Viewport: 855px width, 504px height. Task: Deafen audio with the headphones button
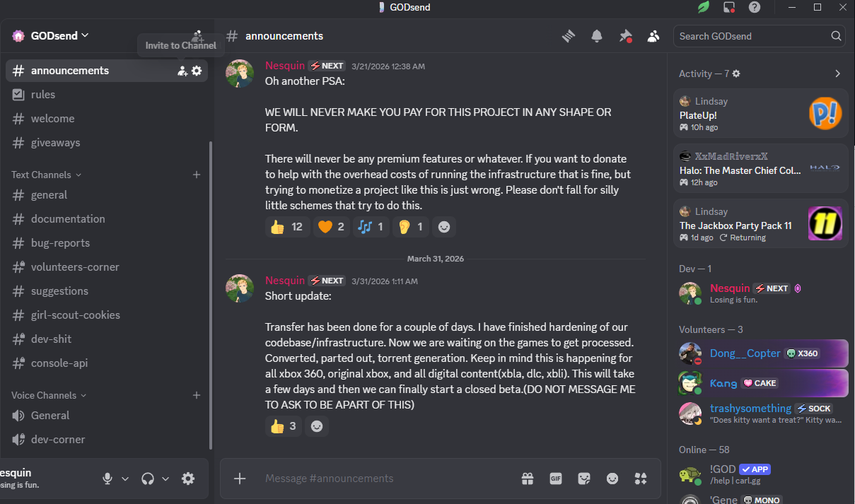[x=148, y=479]
